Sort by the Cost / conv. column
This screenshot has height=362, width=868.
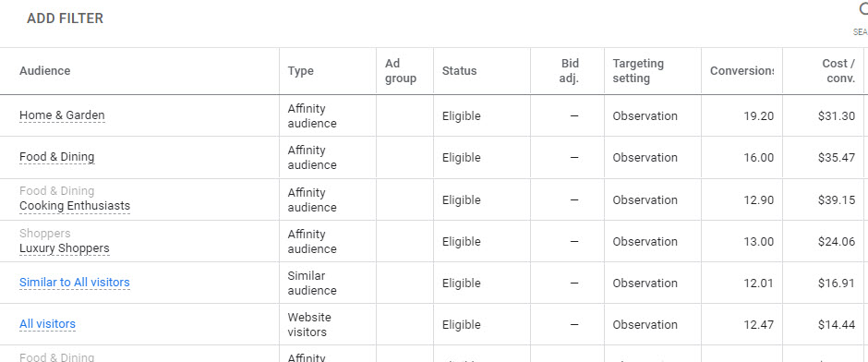pos(839,71)
